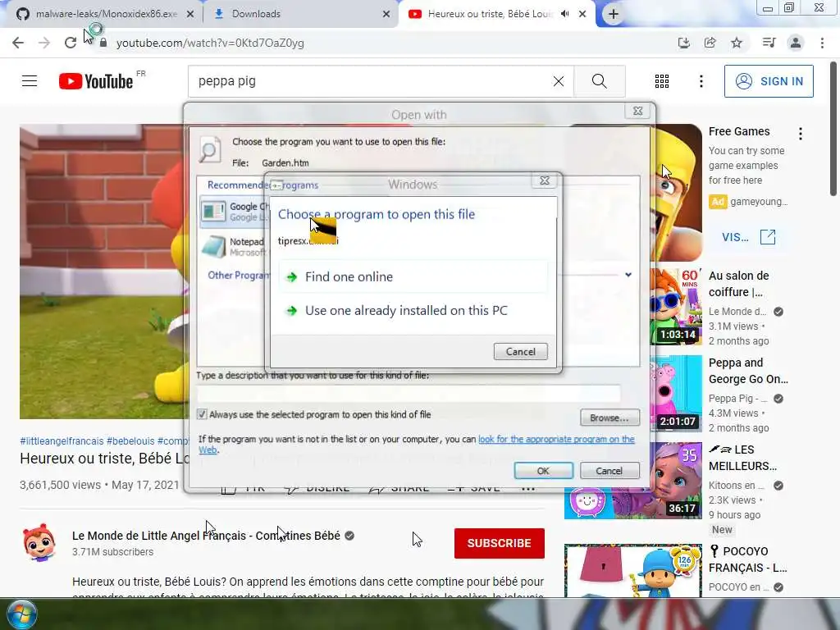Click the page vertical scrollbar
Screen dimensions: 840x630
point(833,129)
